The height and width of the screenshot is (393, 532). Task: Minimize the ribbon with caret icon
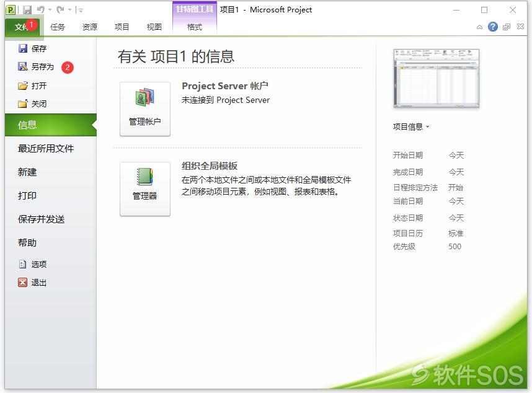(479, 27)
